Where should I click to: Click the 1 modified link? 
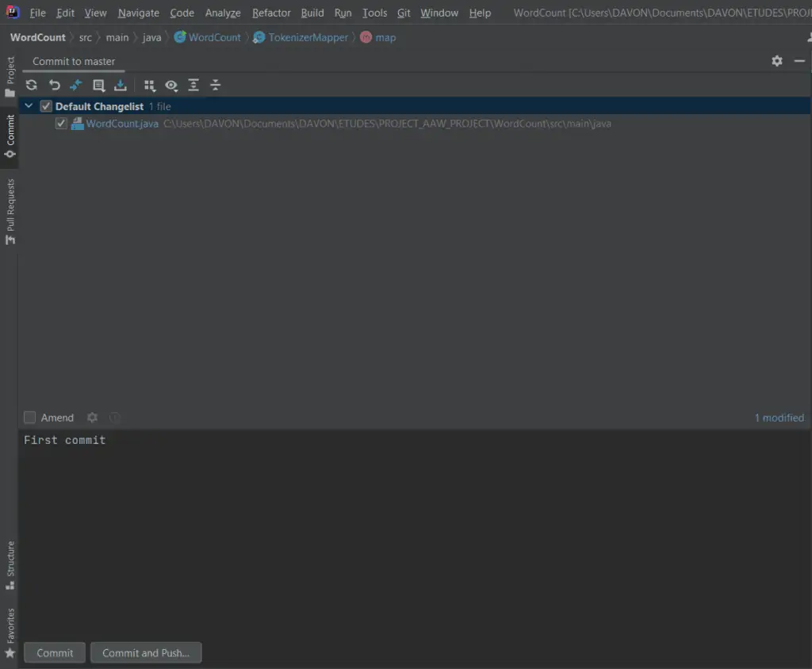pyautogui.click(x=779, y=418)
